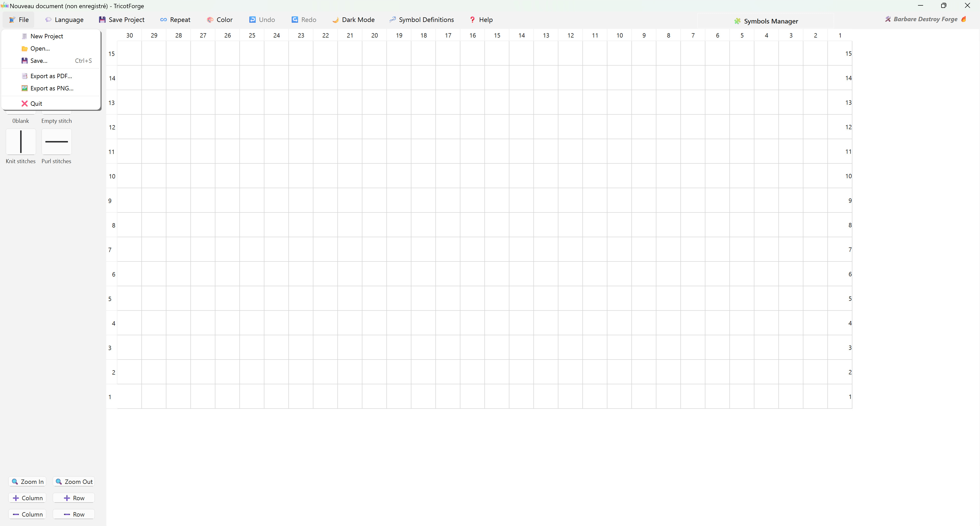The image size is (980, 526).
Task: Toggle Dark Mode
Action: (353, 19)
